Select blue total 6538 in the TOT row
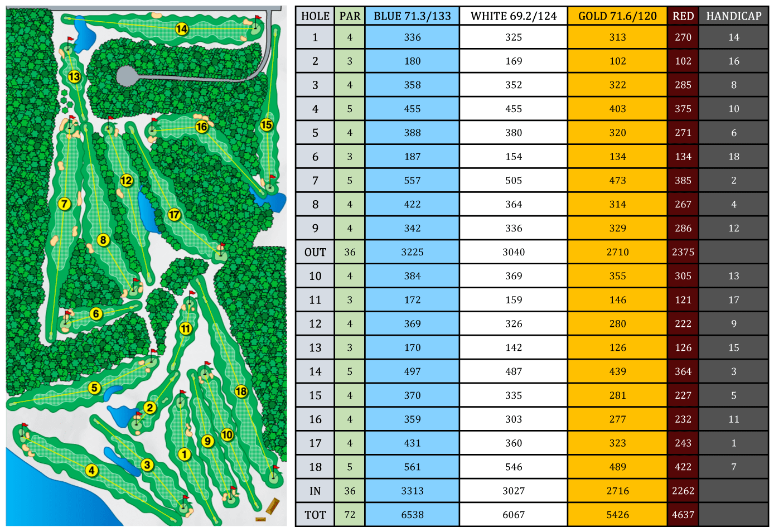The height and width of the screenshot is (532, 774). coord(412,515)
